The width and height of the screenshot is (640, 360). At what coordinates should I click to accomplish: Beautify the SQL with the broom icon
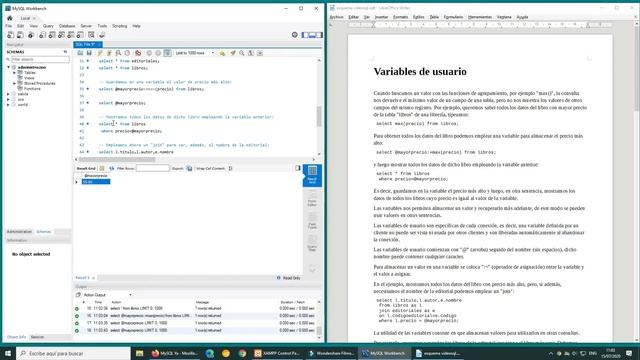pos(233,53)
